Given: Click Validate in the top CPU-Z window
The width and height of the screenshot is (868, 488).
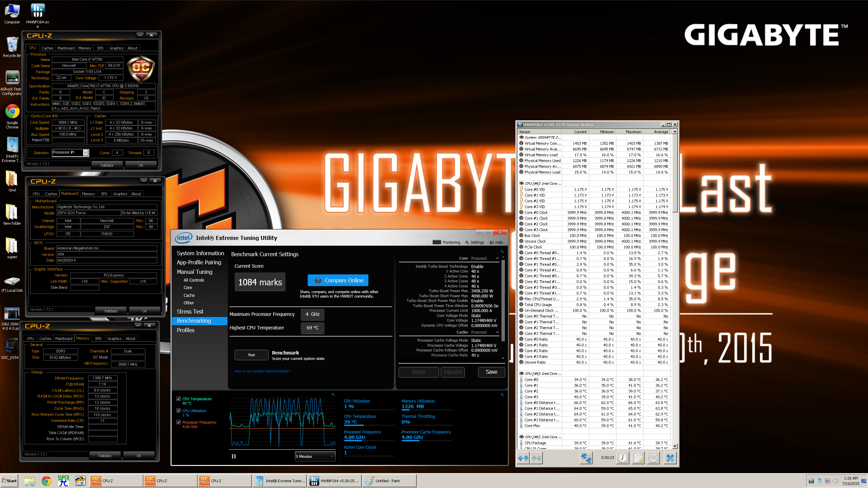Looking at the screenshot, I should pos(107,165).
